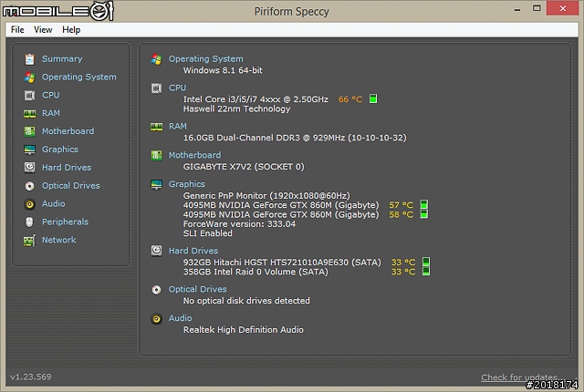
Task: Click the Operating System flag icon in sidebar
Action: tap(30, 77)
